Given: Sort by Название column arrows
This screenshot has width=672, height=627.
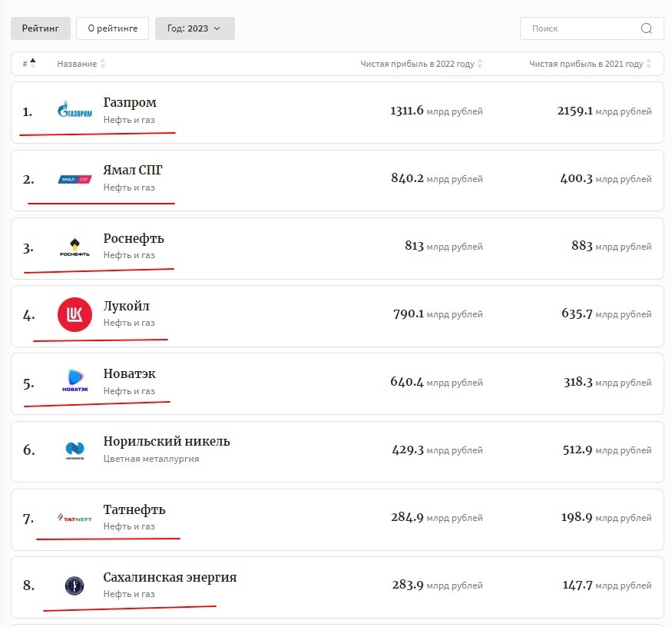Looking at the screenshot, I should click(103, 64).
